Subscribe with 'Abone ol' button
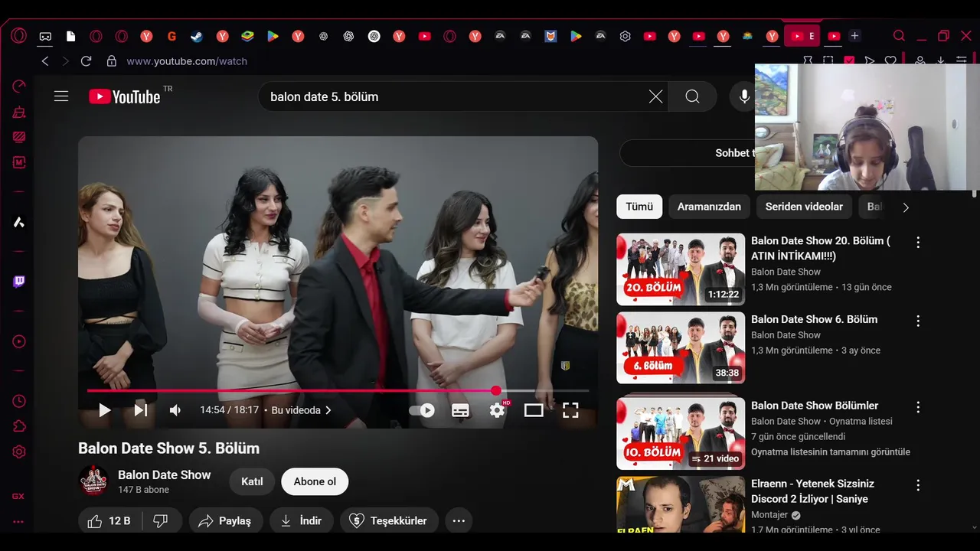The height and width of the screenshot is (551, 980). [x=315, y=481]
